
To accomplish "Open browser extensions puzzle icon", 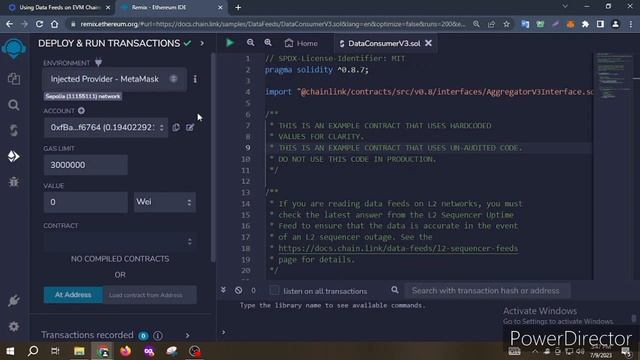I will click(585, 24).
